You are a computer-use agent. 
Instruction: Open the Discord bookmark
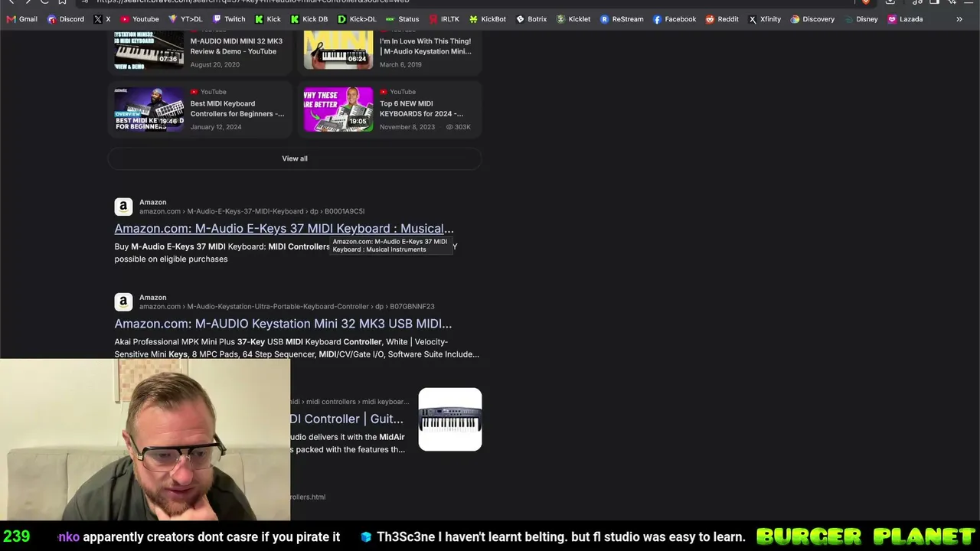click(66, 19)
